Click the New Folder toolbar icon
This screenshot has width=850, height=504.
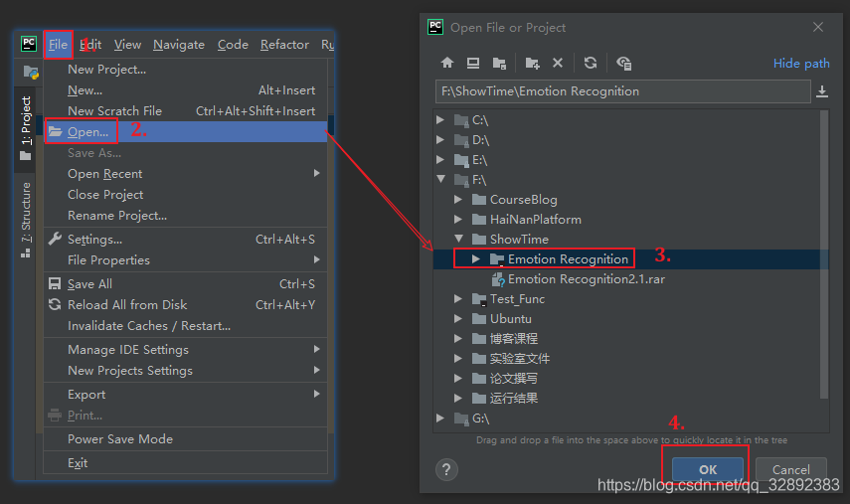pos(532,63)
